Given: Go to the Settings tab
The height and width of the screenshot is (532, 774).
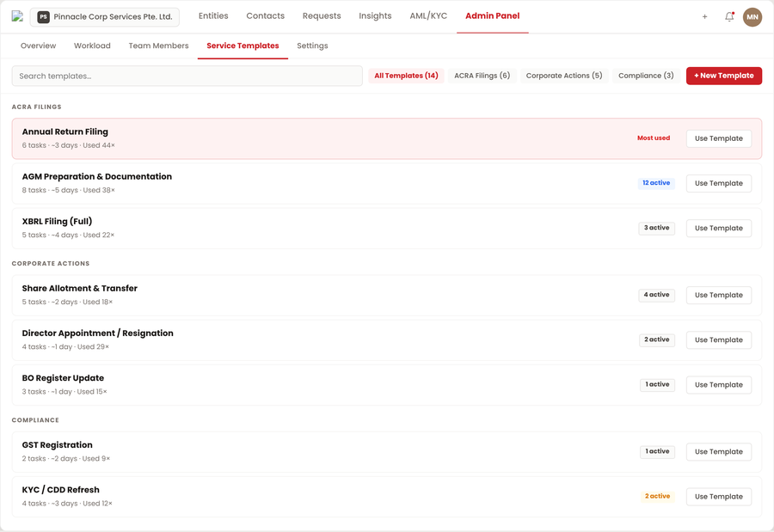Looking at the screenshot, I should 312,46.
